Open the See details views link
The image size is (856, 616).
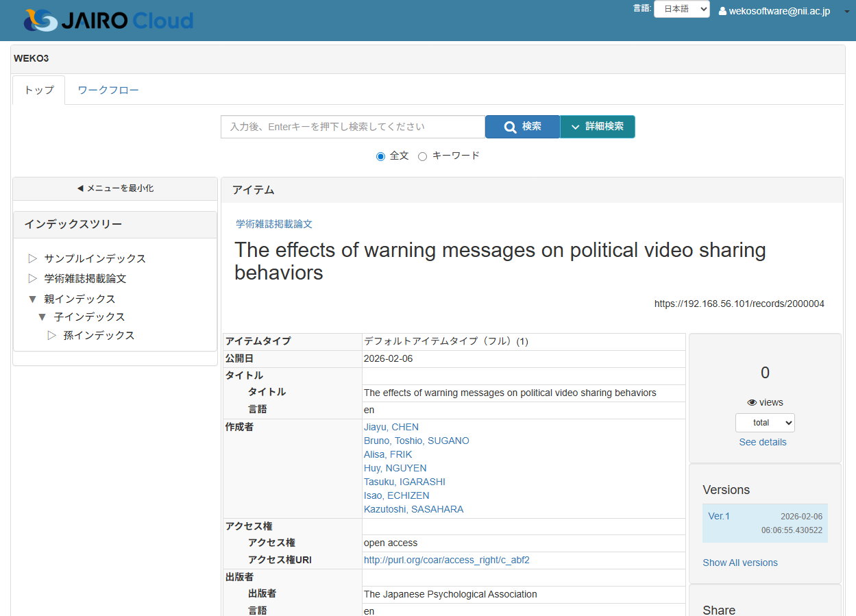point(763,442)
